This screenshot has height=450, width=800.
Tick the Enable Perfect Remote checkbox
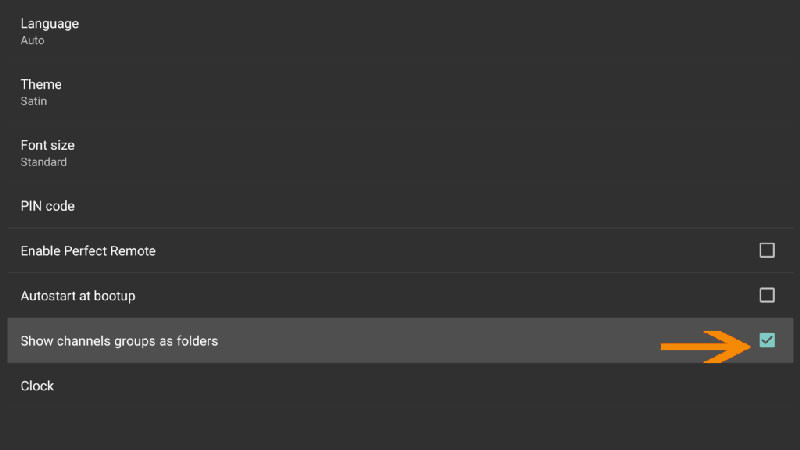(x=767, y=250)
